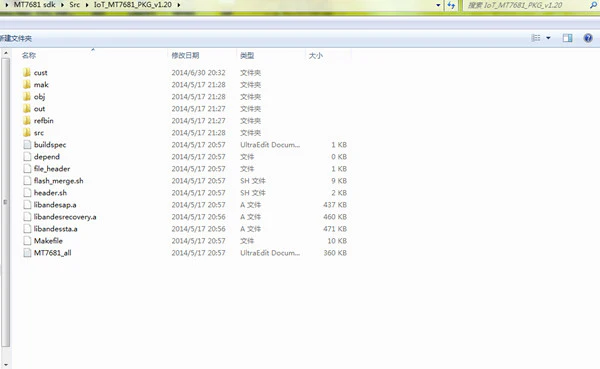600x369 pixels.
Task: Select the libandessta.a file icon
Action: click(x=27, y=229)
